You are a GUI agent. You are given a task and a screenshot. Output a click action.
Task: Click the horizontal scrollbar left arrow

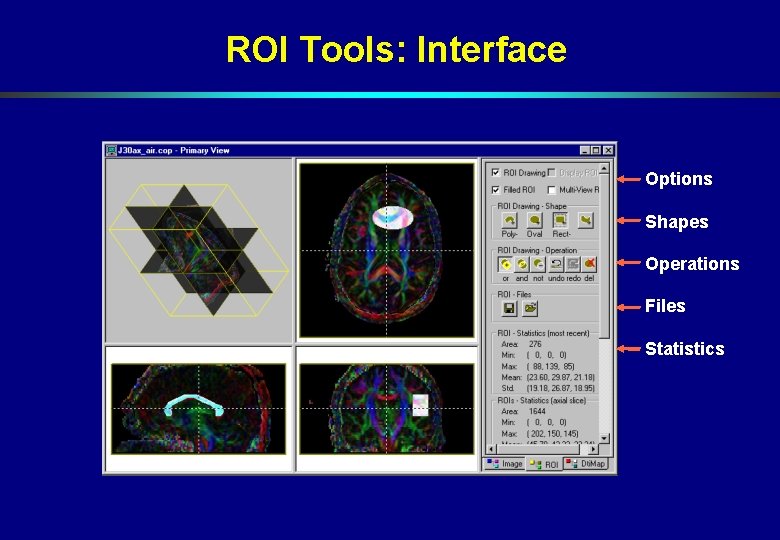coord(489,449)
